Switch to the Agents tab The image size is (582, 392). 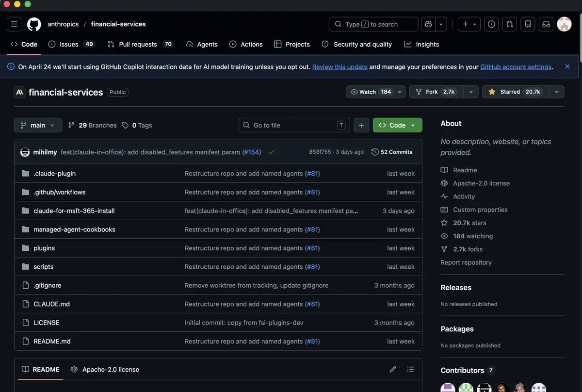pyautogui.click(x=202, y=44)
